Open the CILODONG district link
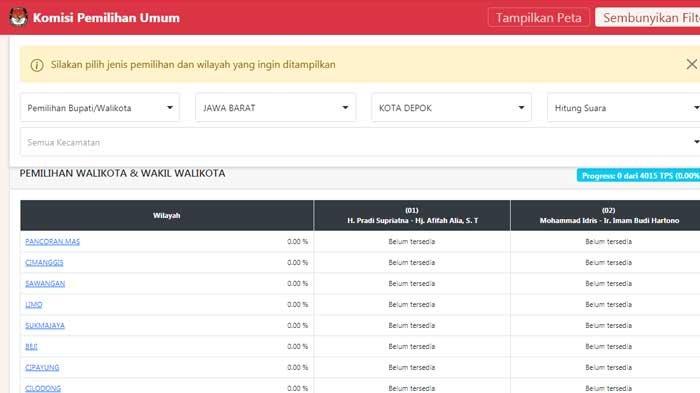Viewport: 700px width, 393px height. 43,388
